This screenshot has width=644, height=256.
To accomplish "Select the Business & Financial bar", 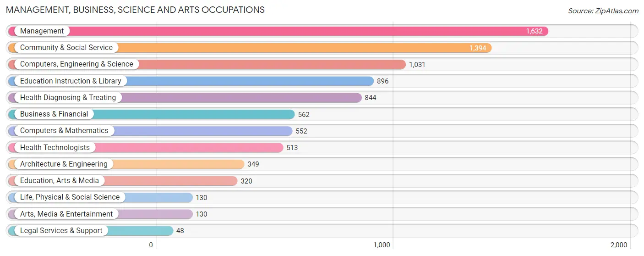I will [x=151, y=114].
